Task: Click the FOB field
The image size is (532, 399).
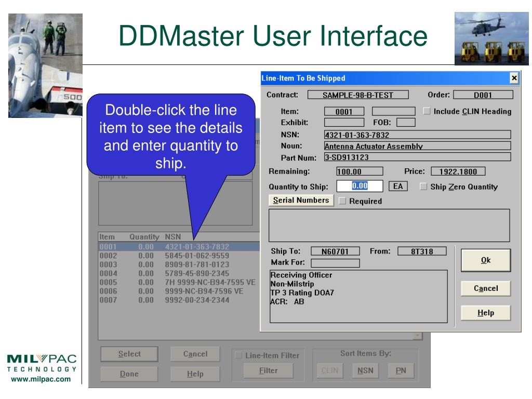Action: click(x=406, y=122)
